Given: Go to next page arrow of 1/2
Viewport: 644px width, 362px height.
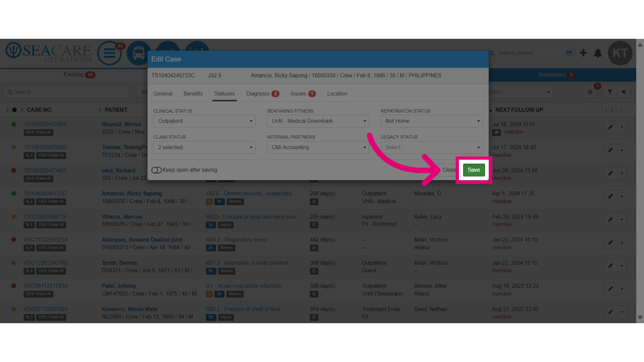Looking at the screenshot, I should click(621, 110).
